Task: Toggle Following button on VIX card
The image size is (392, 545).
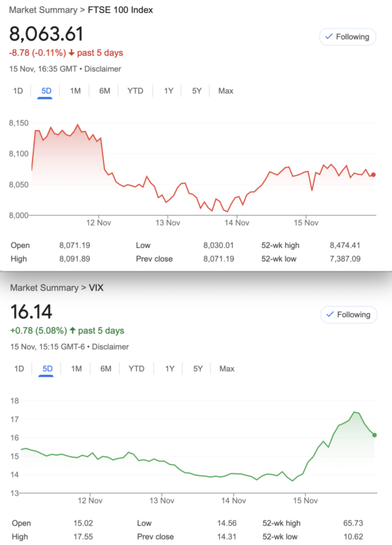Action: pos(348,315)
